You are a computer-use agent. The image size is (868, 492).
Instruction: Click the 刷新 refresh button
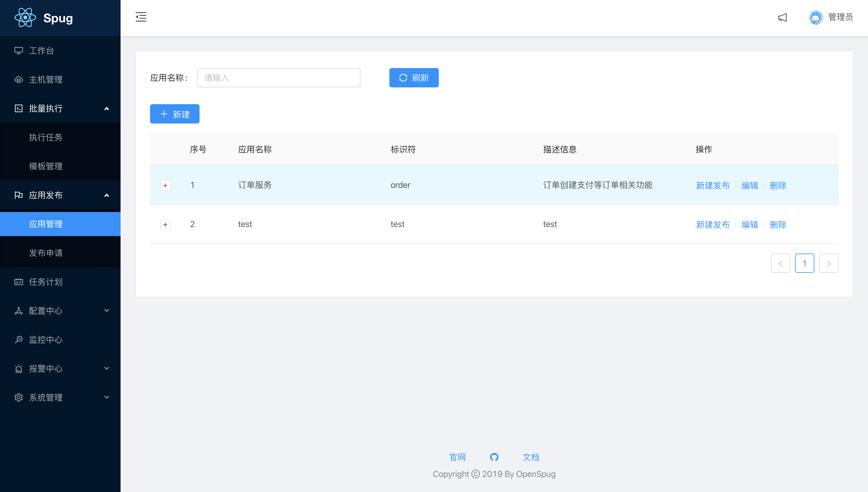[414, 78]
